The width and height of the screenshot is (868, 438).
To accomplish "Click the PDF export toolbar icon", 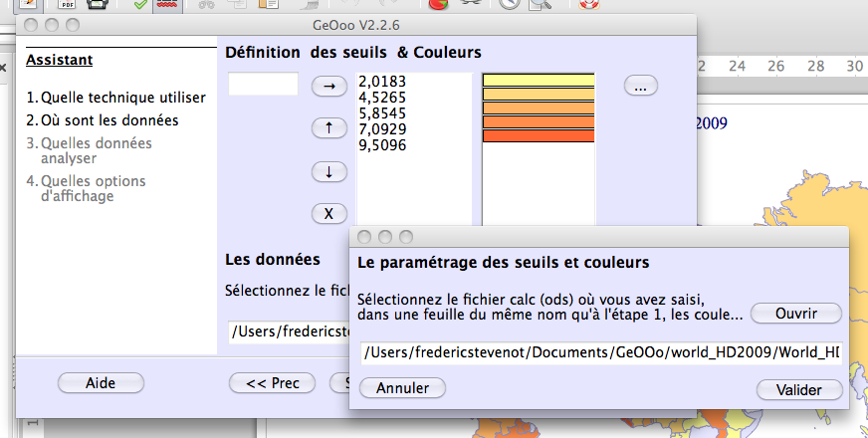I will 67,4.
